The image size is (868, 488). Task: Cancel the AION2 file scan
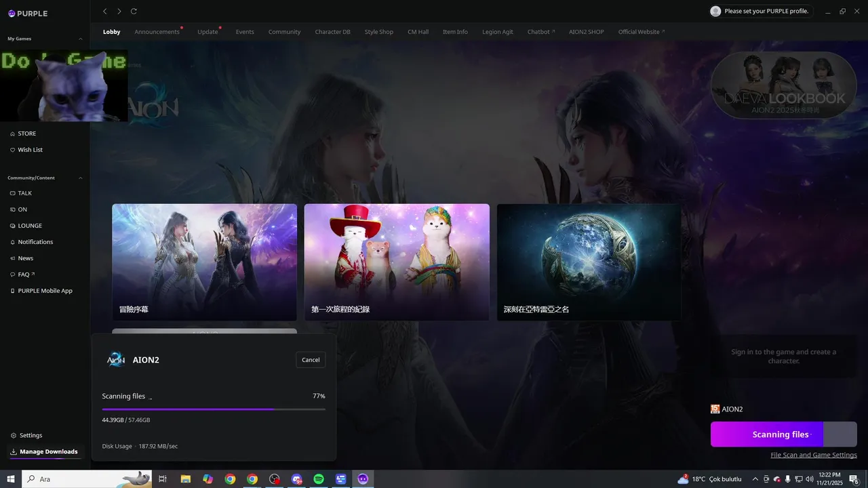tap(311, 360)
